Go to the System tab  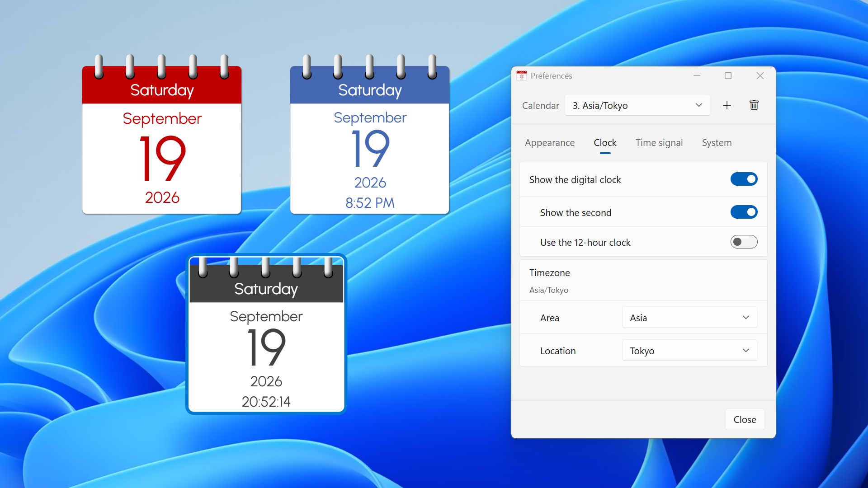coord(717,143)
